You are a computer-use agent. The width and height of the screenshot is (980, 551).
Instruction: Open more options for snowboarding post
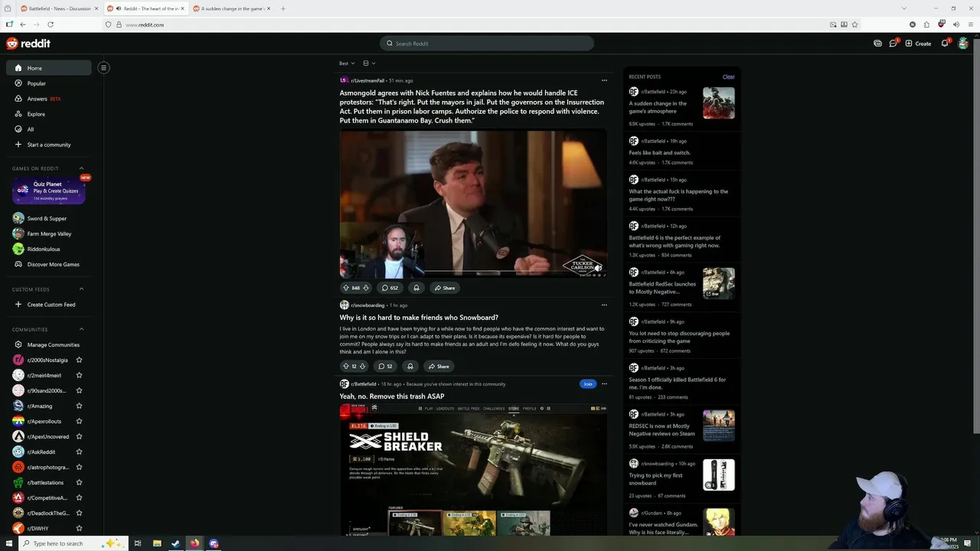(604, 305)
